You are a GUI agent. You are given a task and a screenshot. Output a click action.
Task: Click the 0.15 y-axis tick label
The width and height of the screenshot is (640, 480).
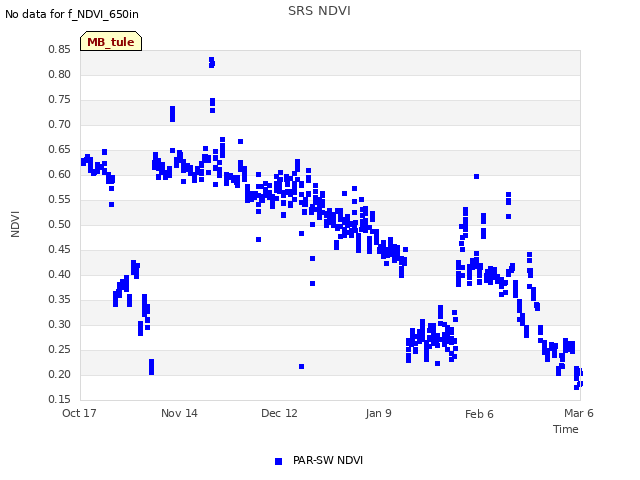[59, 399]
